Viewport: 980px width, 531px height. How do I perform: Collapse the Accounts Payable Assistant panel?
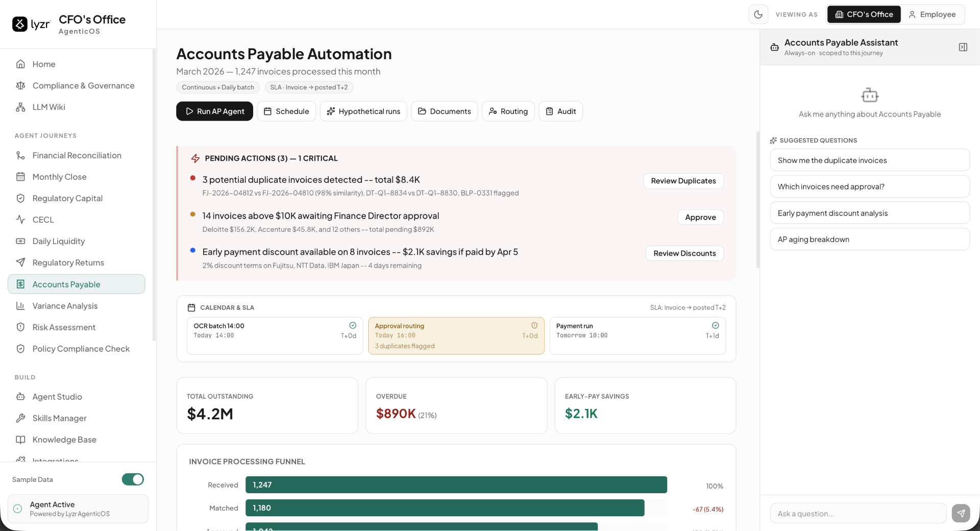pos(963,47)
